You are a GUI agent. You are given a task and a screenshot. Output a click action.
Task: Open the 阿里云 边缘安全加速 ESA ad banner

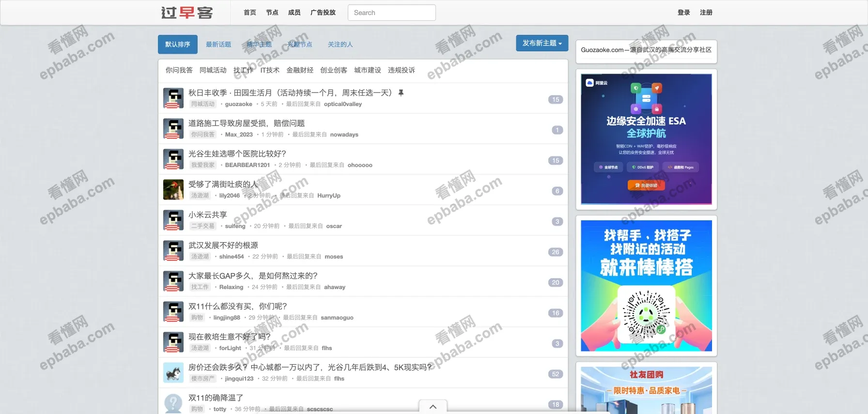646,139
